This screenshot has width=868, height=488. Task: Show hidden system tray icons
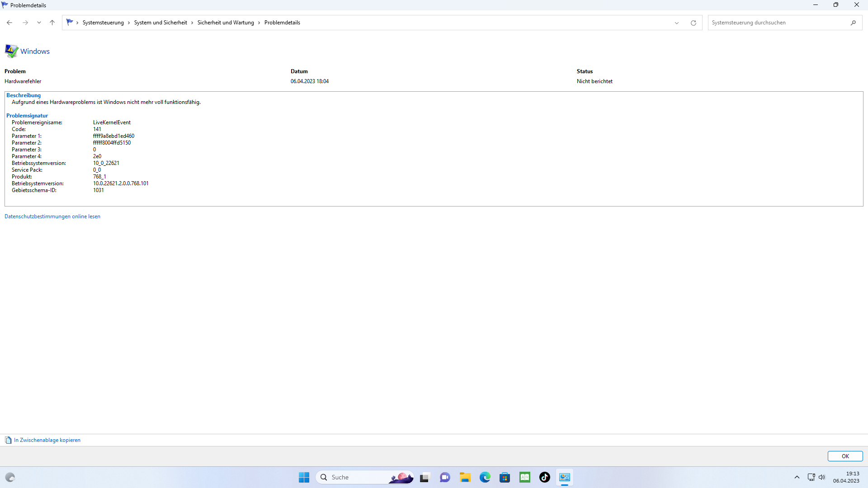[797, 477]
